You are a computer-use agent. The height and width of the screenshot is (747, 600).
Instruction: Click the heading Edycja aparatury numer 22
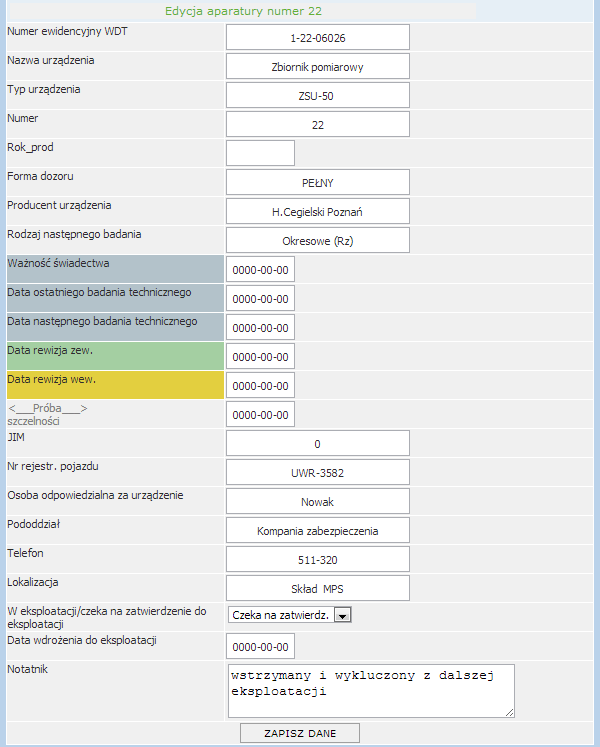click(x=243, y=11)
